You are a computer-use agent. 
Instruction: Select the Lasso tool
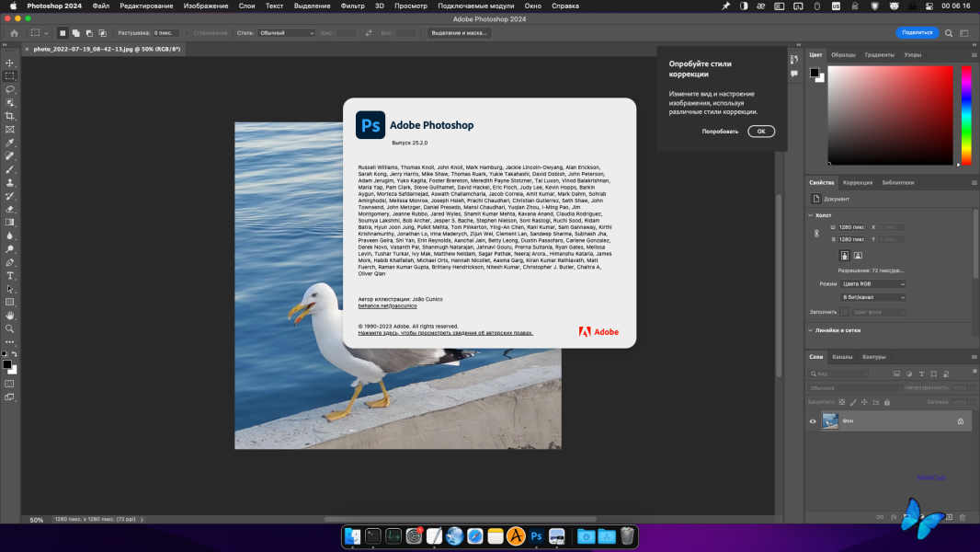(x=10, y=89)
